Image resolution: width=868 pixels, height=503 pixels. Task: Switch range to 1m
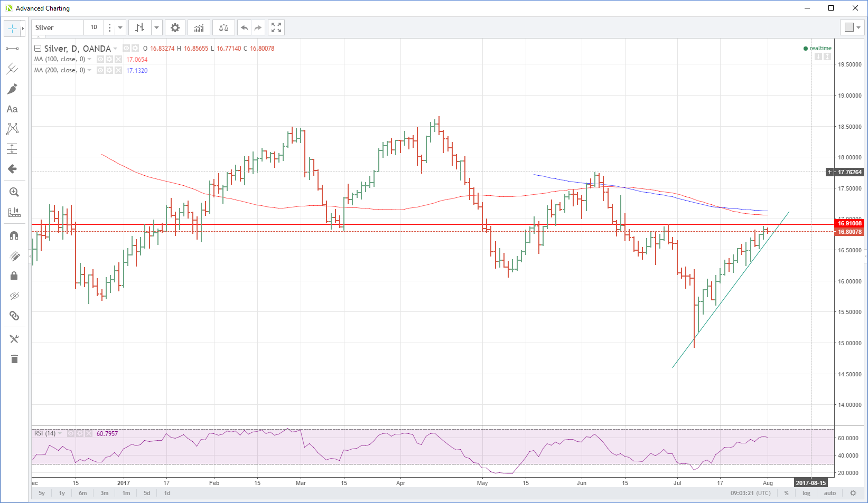coord(126,493)
